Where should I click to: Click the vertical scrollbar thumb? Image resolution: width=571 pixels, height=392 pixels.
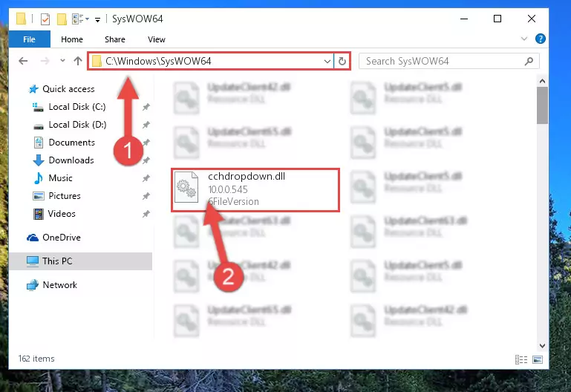pyautogui.click(x=542, y=105)
